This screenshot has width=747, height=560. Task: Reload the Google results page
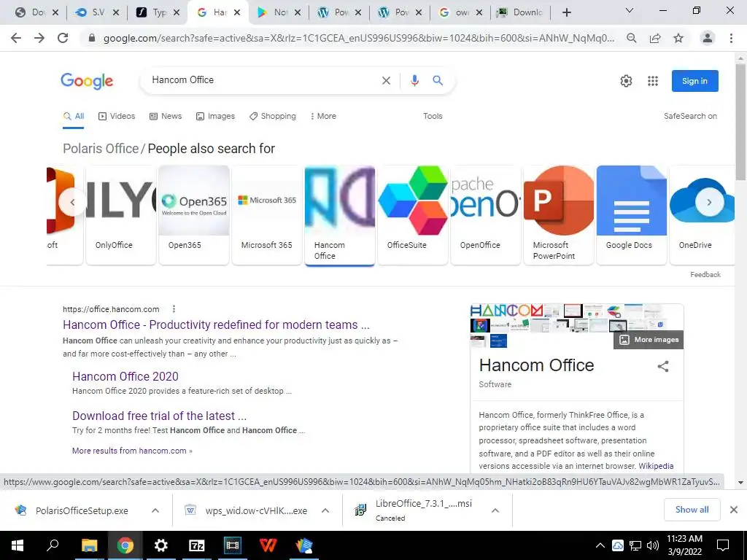tap(63, 38)
